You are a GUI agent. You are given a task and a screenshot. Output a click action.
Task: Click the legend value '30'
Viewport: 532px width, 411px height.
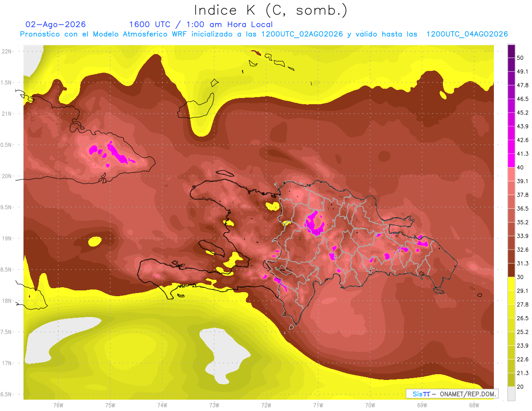pyautogui.click(x=521, y=277)
